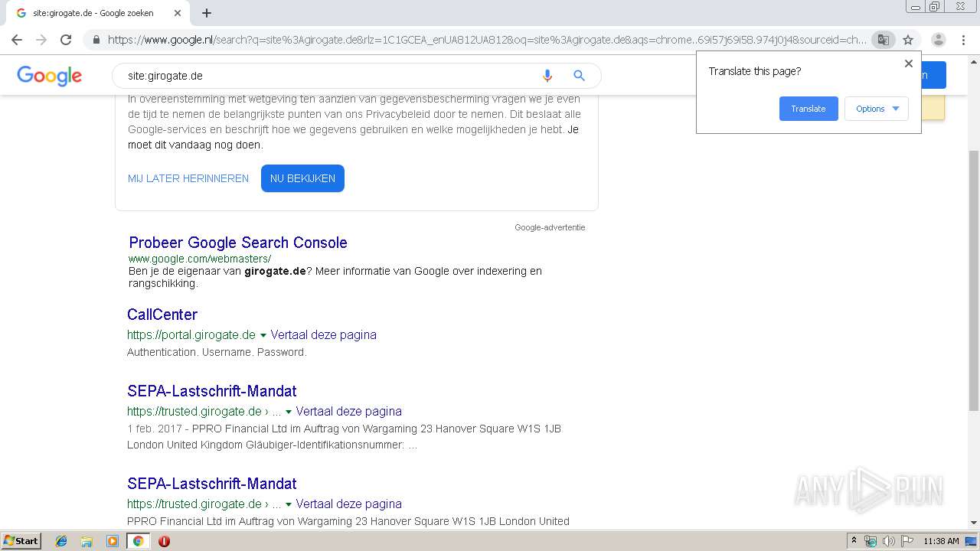Start voice search with the microphone icon

coord(547,76)
